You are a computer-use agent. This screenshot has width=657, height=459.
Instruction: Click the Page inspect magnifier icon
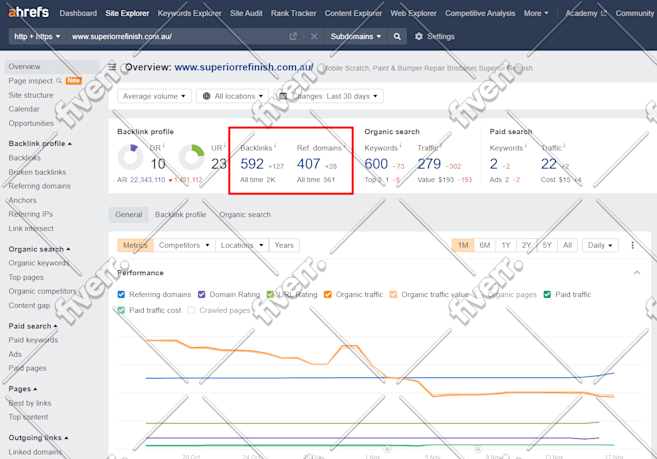tap(59, 80)
